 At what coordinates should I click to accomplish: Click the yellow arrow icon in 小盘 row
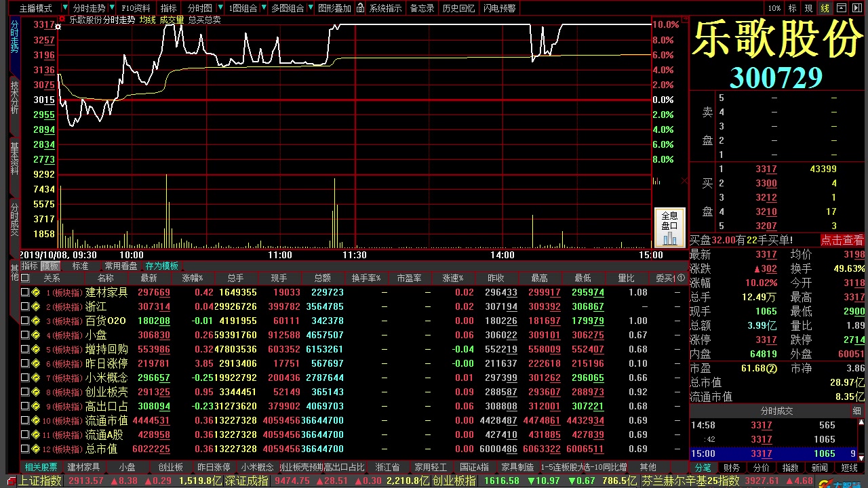pos(36,335)
